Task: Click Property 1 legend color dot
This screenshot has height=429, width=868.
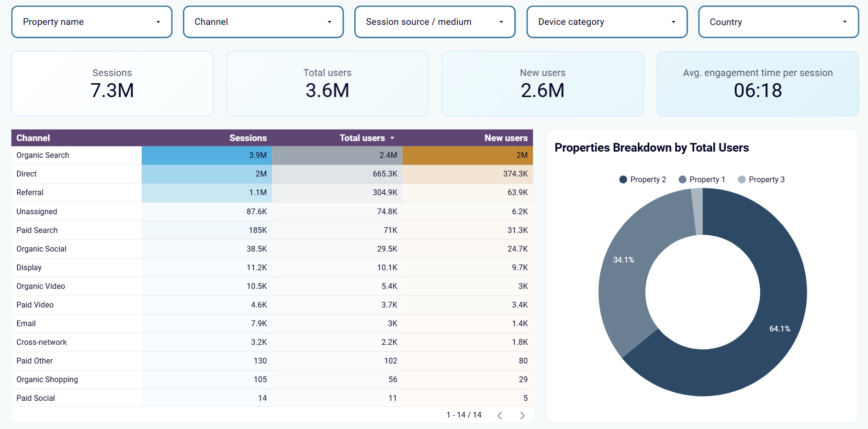Action: coord(682,180)
